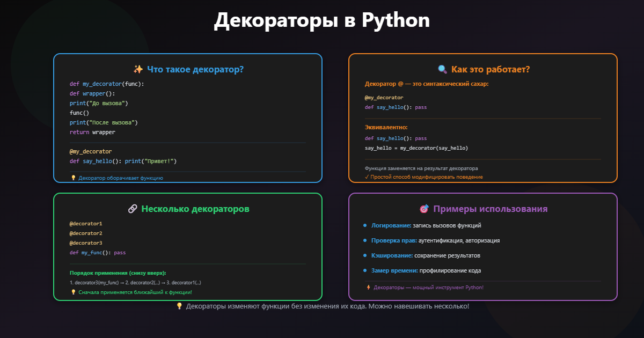Click the lightning icon before "Декораторы — мощный инструмент"
The width and height of the screenshot is (644, 338).
click(x=368, y=288)
